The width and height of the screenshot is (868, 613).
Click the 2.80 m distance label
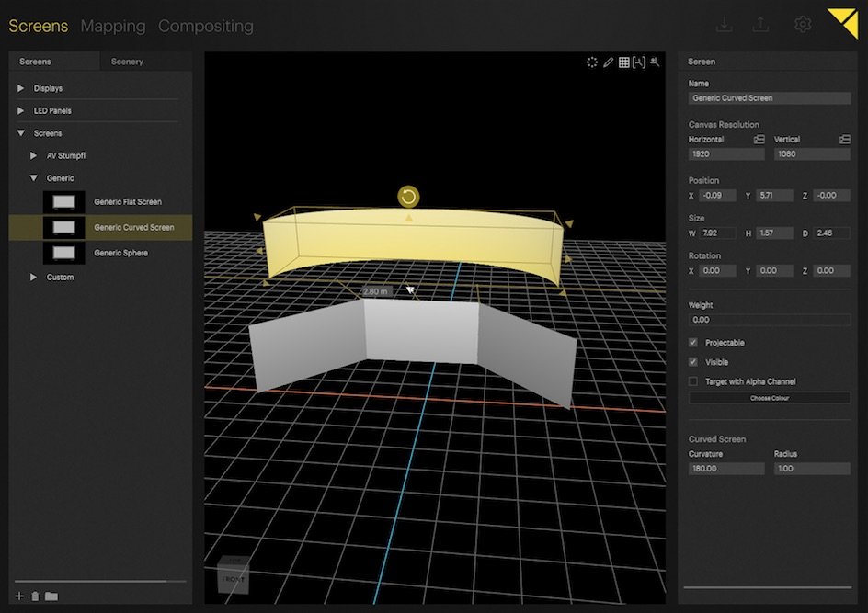(375, 291)
